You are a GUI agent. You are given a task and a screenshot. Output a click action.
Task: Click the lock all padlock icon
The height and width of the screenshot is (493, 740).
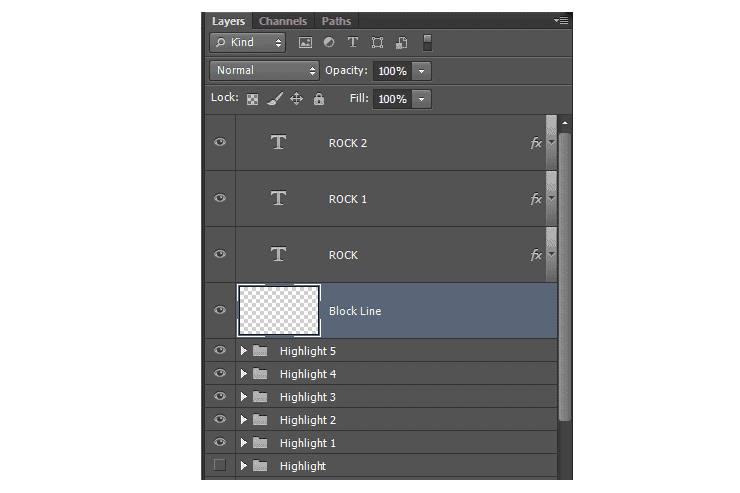tap(319, 99)
